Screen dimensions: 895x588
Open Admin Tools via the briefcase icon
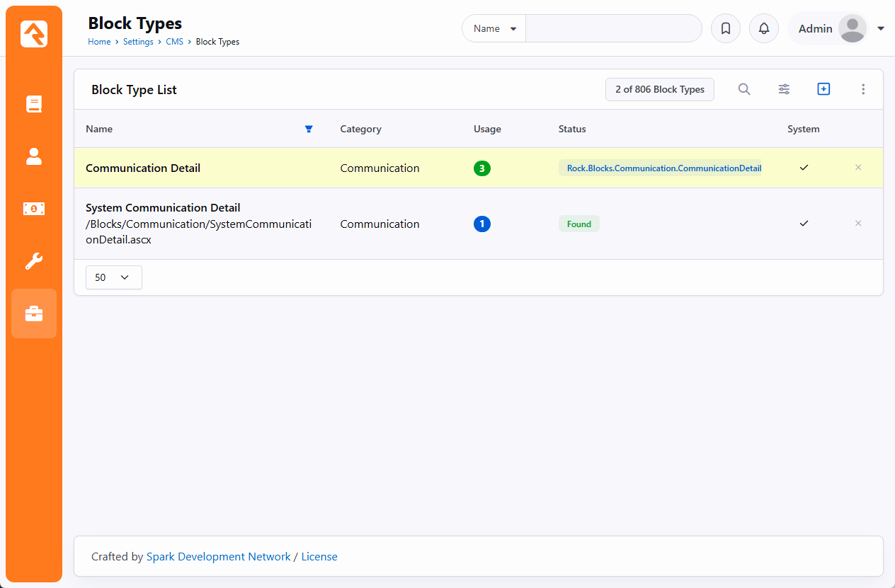pos(33,313)
